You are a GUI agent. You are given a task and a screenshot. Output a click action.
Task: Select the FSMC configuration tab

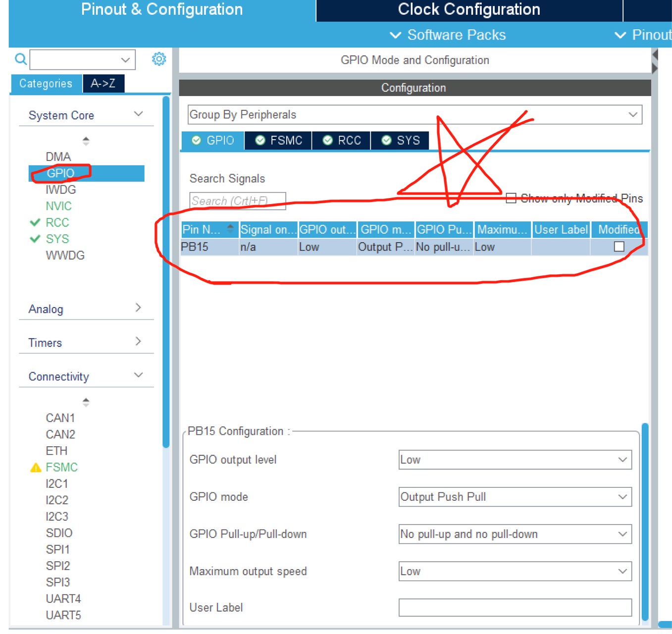click(278, 140)
